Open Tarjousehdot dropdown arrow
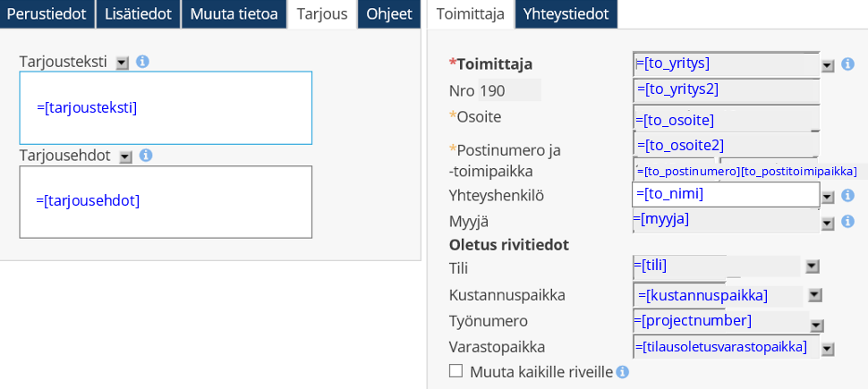 pos(125,156)
